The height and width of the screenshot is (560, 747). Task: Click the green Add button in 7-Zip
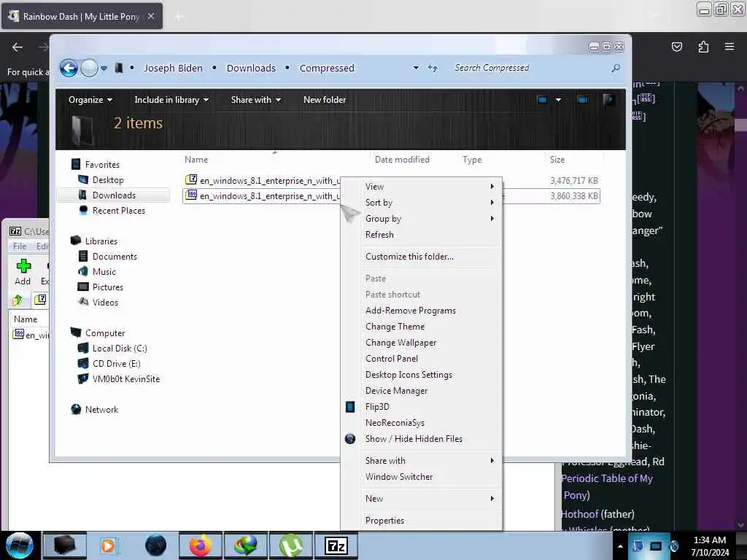coord(23,272)
